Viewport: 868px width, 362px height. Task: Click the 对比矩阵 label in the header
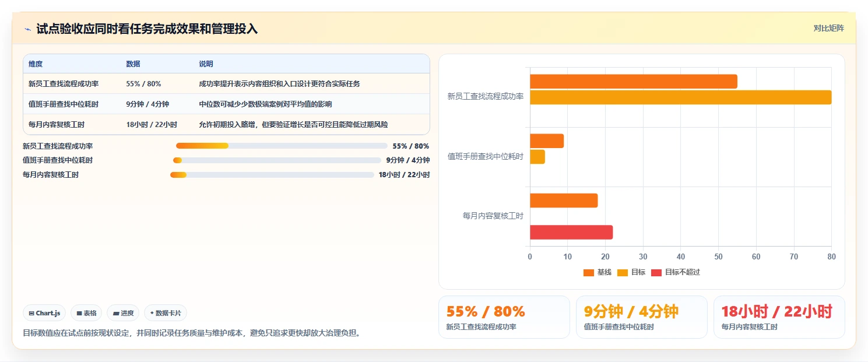[x=828, y=28]
